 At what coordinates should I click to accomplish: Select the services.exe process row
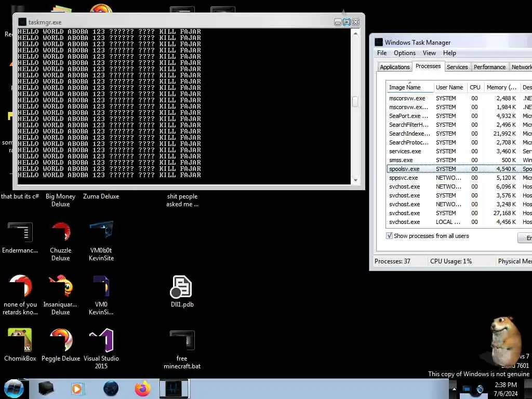(x=459, y=151)
